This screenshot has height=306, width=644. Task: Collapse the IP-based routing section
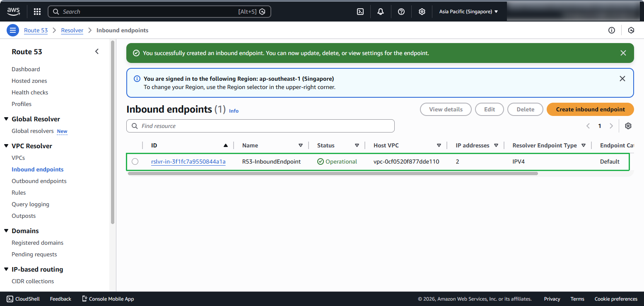[6, 270]
